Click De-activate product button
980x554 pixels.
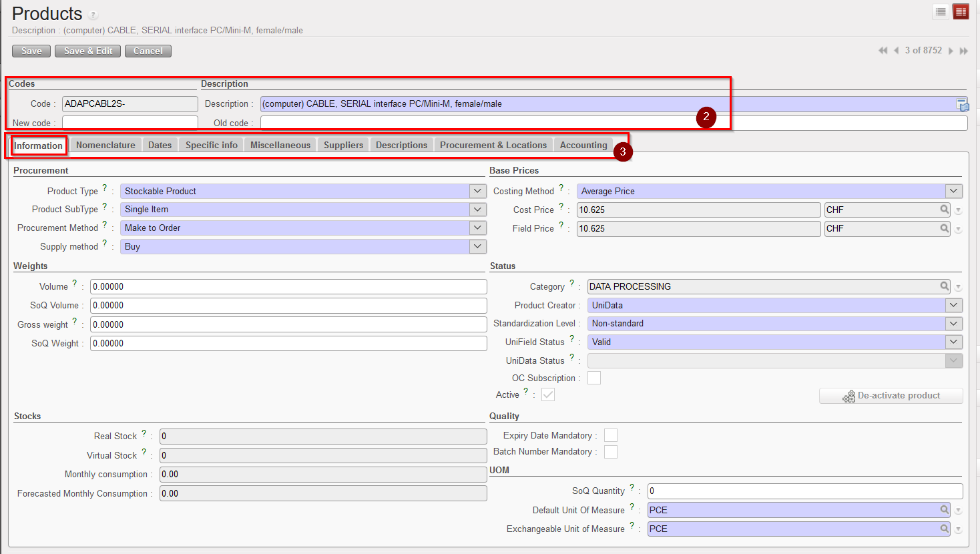pos(891,396)
